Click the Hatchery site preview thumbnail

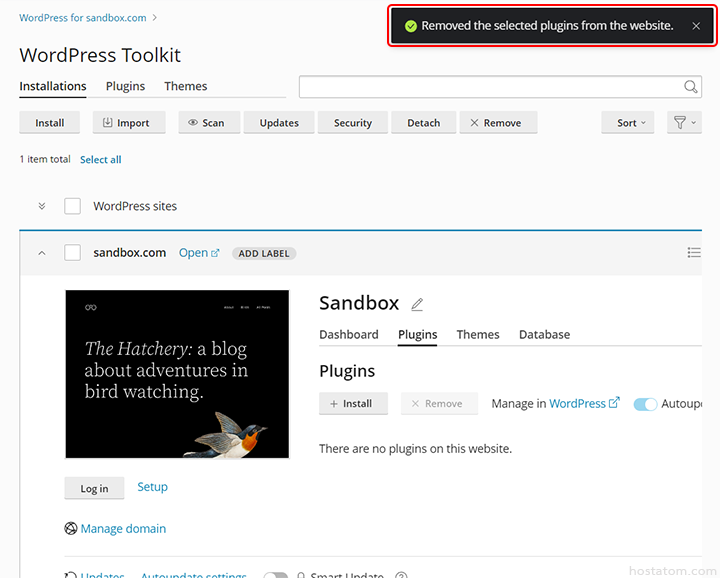pyautogui.click(x=177, y=374)
